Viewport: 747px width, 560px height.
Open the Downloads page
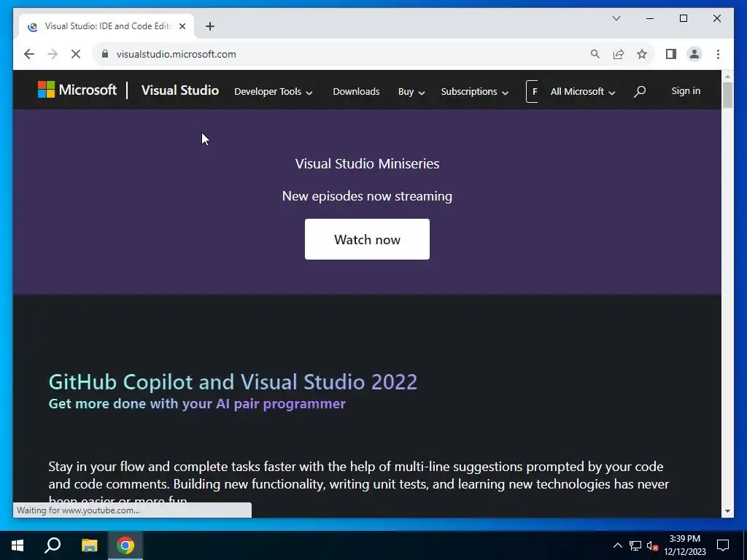356,91
